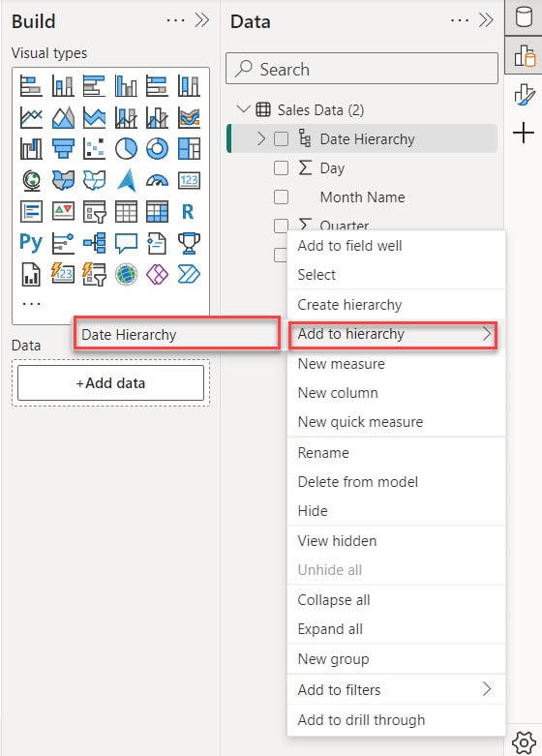The image size is (542, 756).
Task: Open the settings gear icon
Action: tap(524, 742)
